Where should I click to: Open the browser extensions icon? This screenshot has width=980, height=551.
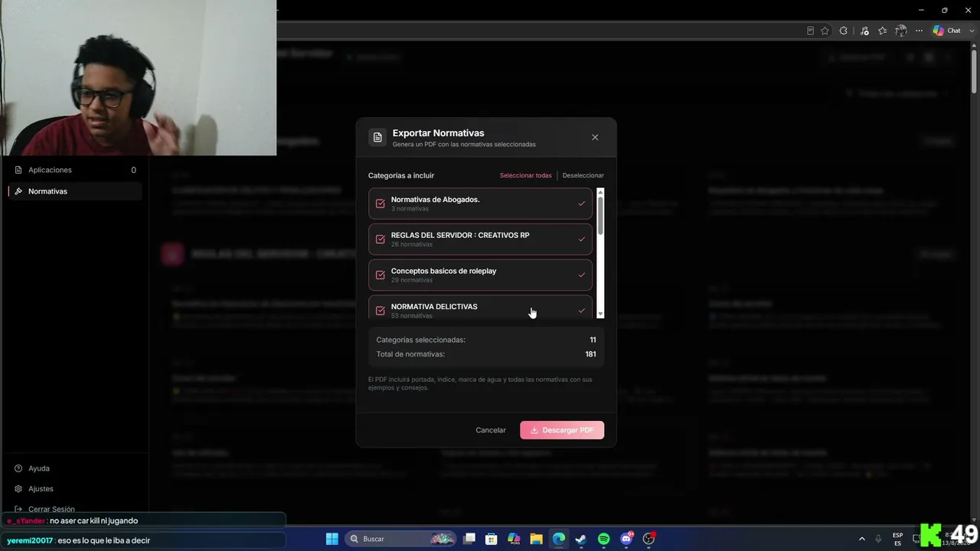pyautogui.click(x=844, y=31)
